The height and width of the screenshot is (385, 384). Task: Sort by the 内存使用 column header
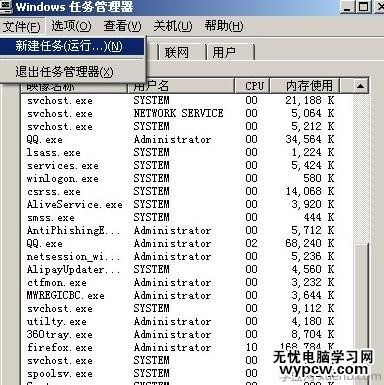[x=305, y=86]
